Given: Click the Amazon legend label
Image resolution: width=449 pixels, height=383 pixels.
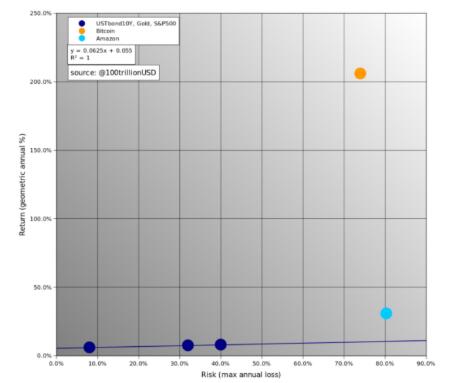Looking at the screenshot, I should click(107, 39).
